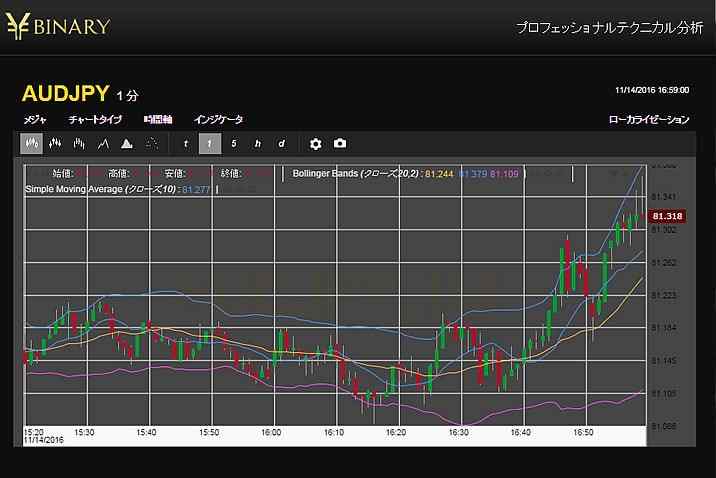716x478 pixels.
Task: Open the ローカライゼーション menu
Action: 649,120
